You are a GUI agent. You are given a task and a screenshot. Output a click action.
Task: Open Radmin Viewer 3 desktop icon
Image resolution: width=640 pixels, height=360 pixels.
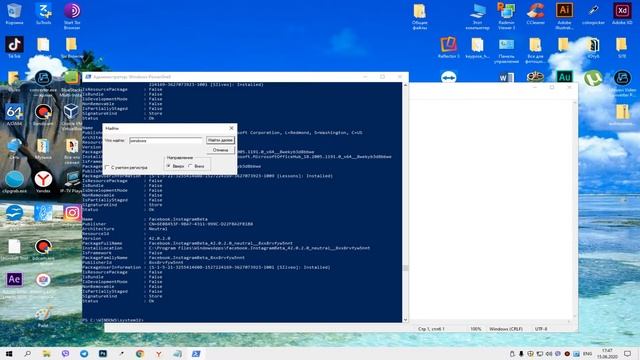pos(506,16)
